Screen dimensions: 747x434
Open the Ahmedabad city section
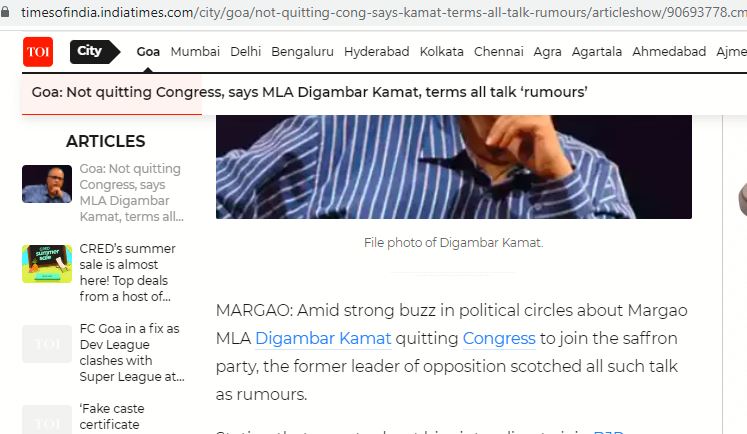pos(669,51)
